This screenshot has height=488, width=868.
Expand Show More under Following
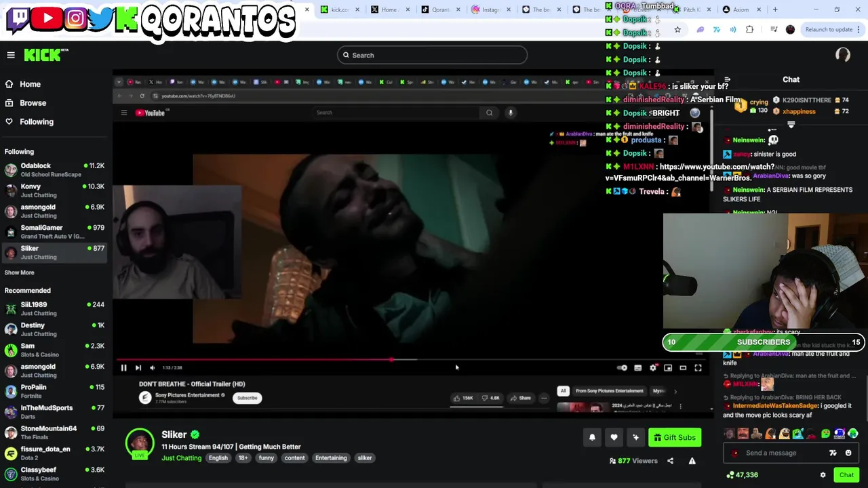tap(19, 272)
